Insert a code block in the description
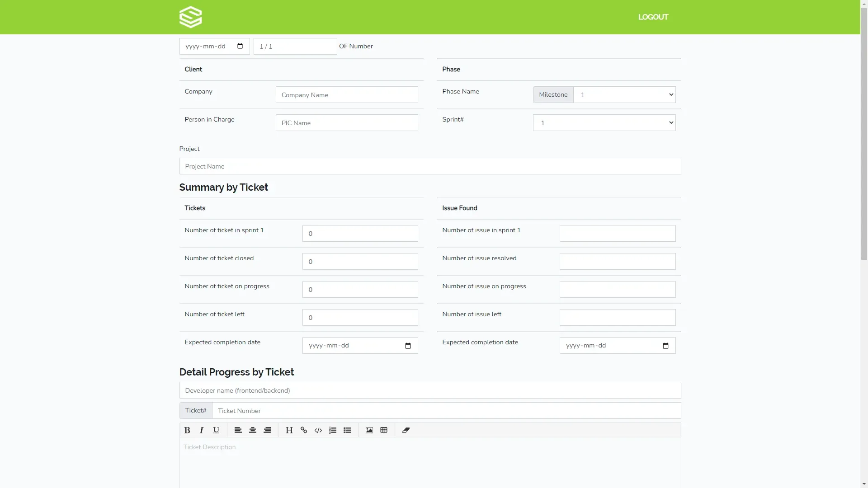 (318, 430)
